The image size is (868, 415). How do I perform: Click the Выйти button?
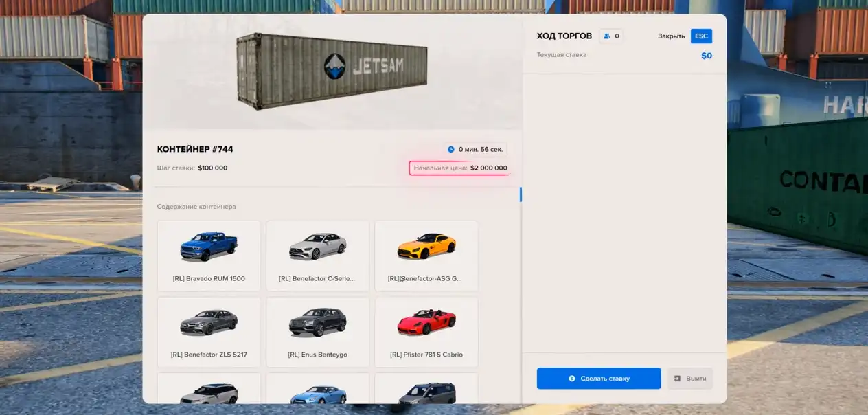[x=690, y=379]
